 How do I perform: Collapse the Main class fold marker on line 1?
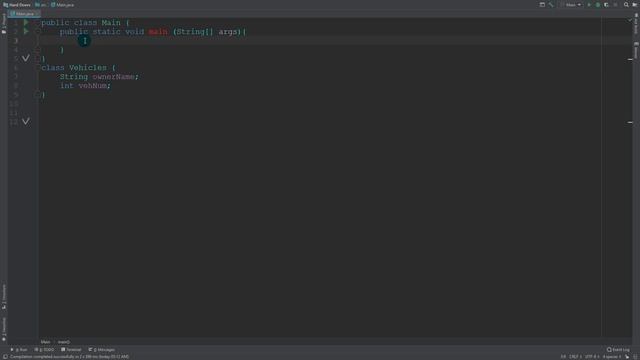(37, 22)
